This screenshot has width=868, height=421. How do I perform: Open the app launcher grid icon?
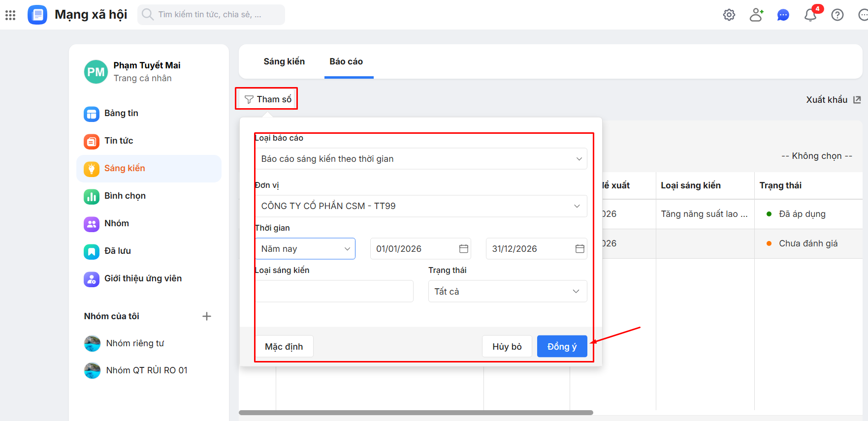click(x=10, y=15)
